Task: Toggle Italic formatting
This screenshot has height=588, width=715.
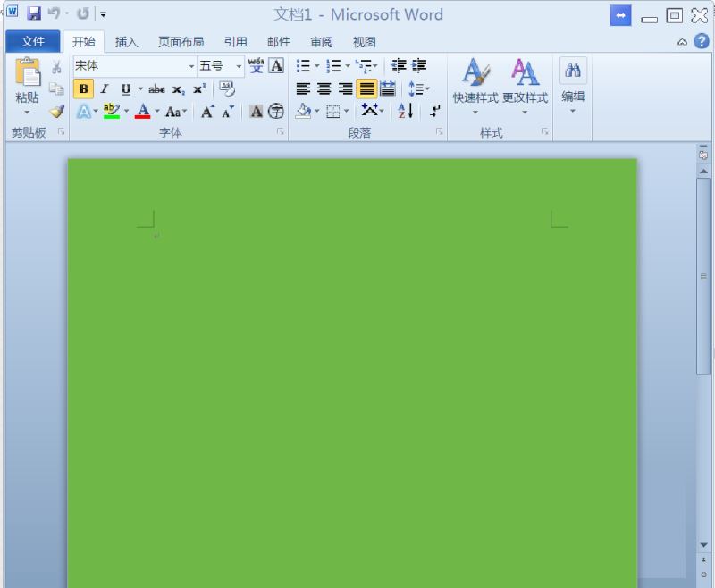Action: coord(105,88)
